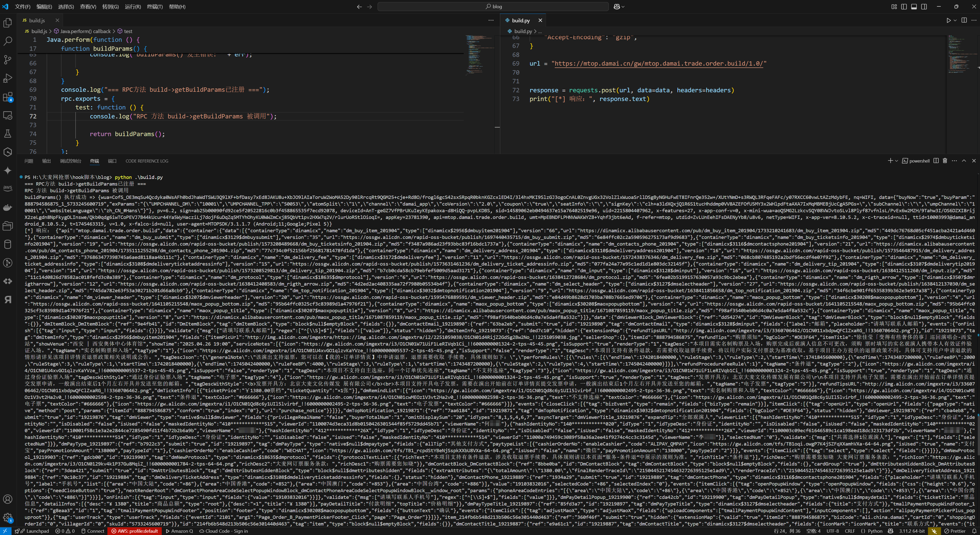Open the Search view in activity bar
This screenshot has width=980, height=535.
(8, 41)
